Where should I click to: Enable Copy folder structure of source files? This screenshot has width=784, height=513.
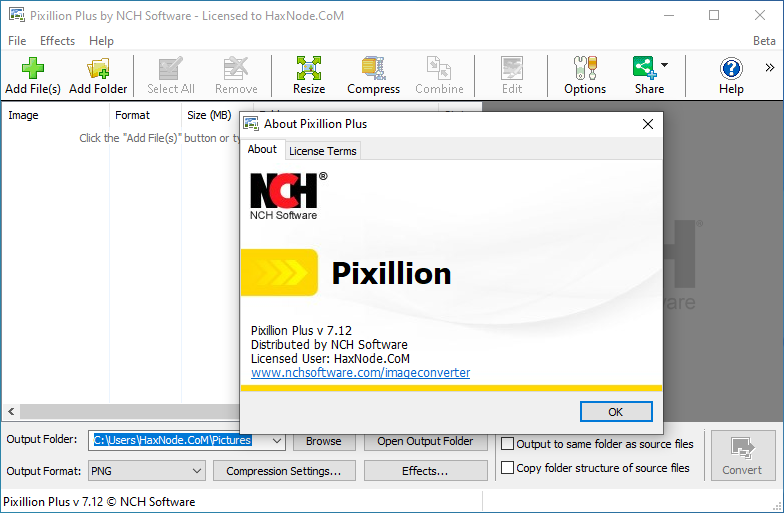coord(508,468)
